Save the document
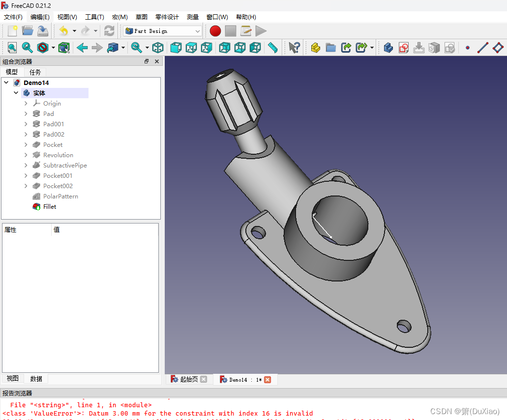 tap(43, 31)
